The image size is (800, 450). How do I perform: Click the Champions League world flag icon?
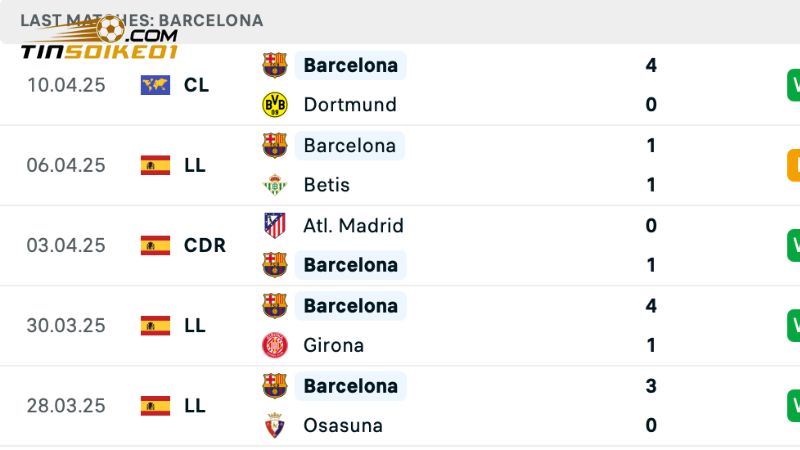(x=155, y=85)
